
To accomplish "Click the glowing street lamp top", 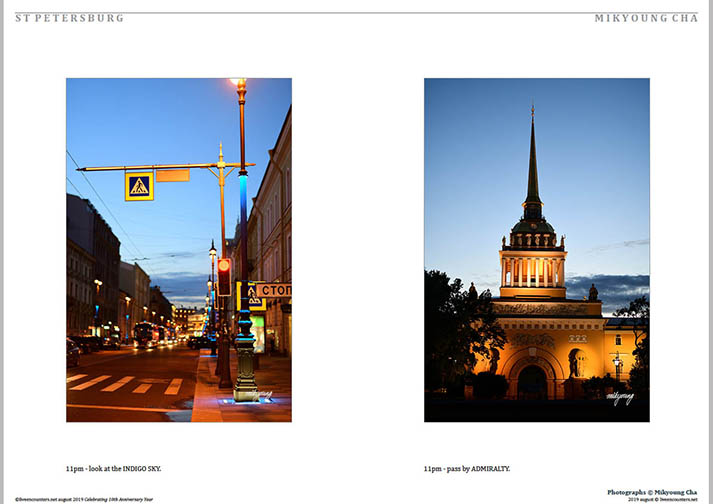I will [x=238, y=83].
